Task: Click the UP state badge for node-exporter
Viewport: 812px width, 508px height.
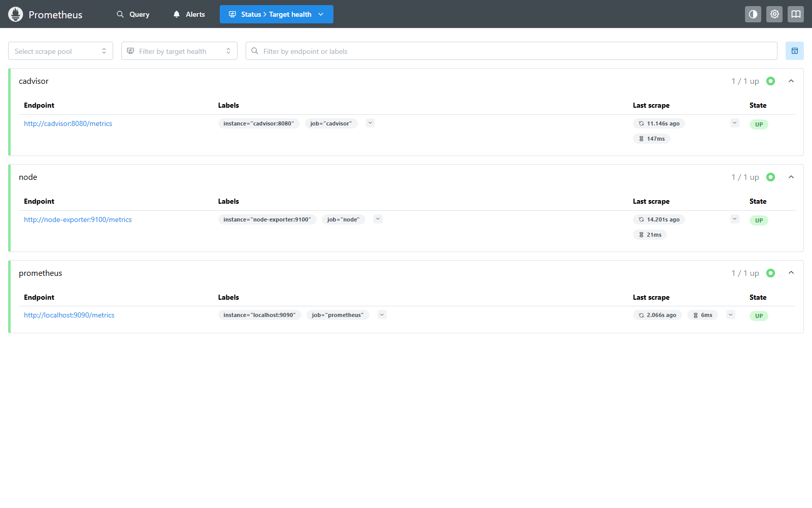Action: [759, 220]
